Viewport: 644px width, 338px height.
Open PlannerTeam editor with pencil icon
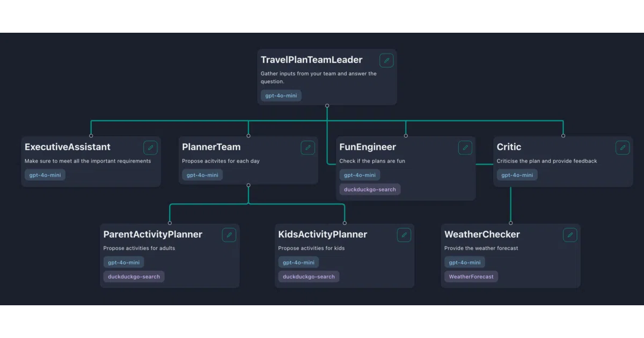(x=308, y=148)
